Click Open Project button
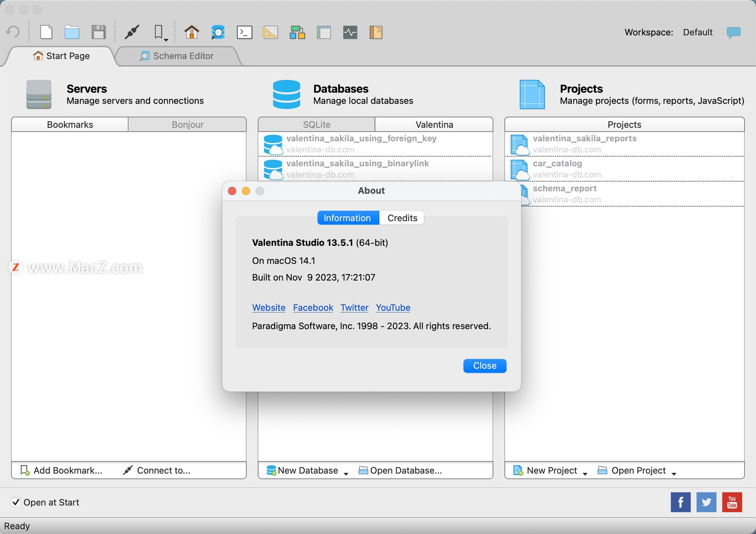Viewport: 756px width, 534px height. click(632, 470)
